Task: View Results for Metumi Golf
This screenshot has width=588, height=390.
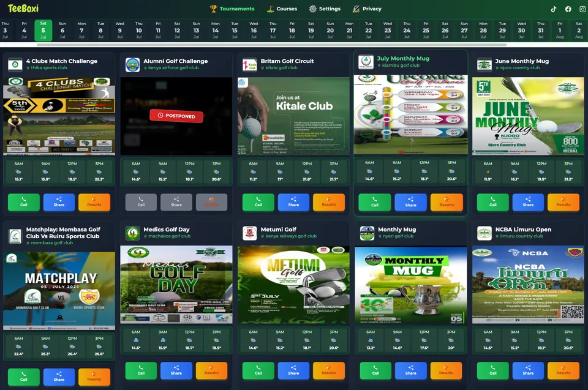Action: pyautogui.click(x=329, y=370)
